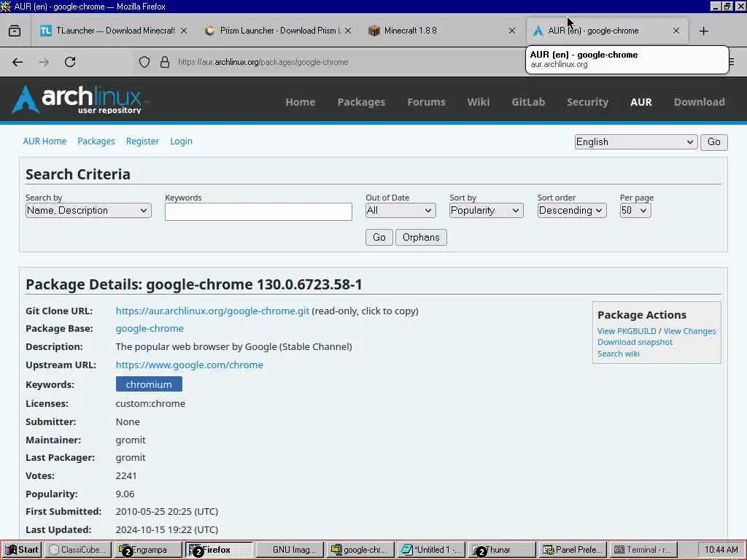Screen dimensions: 747x560
Task: Click the address bar URL
Action: coord(263,62)
